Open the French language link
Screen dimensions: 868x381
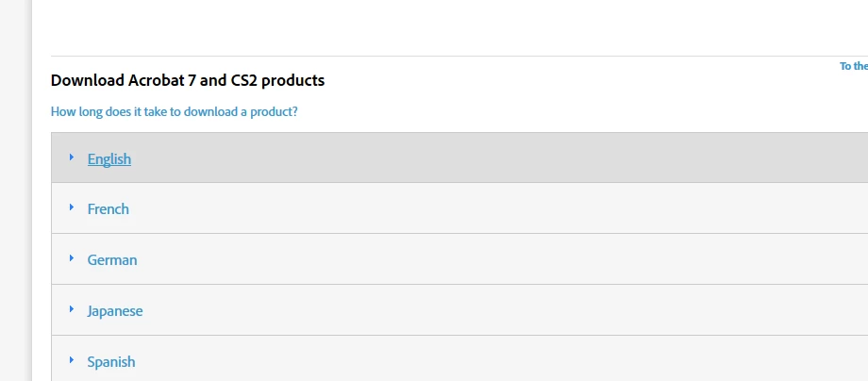pos(108,209)
